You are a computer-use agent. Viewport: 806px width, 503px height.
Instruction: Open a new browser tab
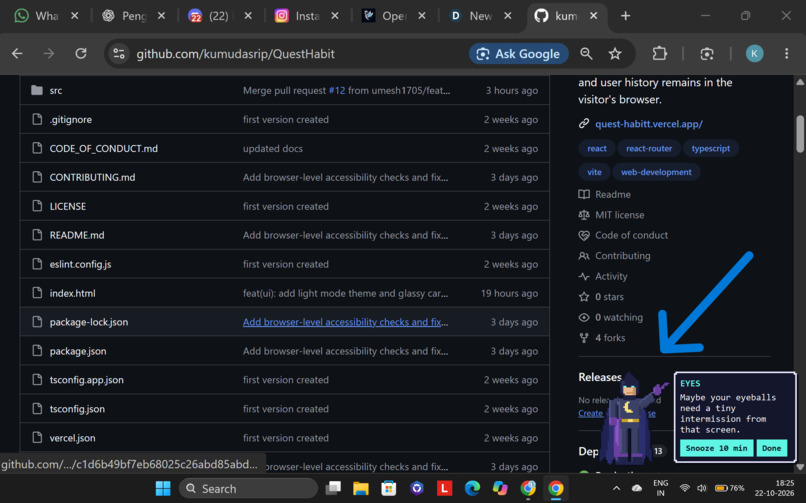pyautogui.click(x=625, y=16)
